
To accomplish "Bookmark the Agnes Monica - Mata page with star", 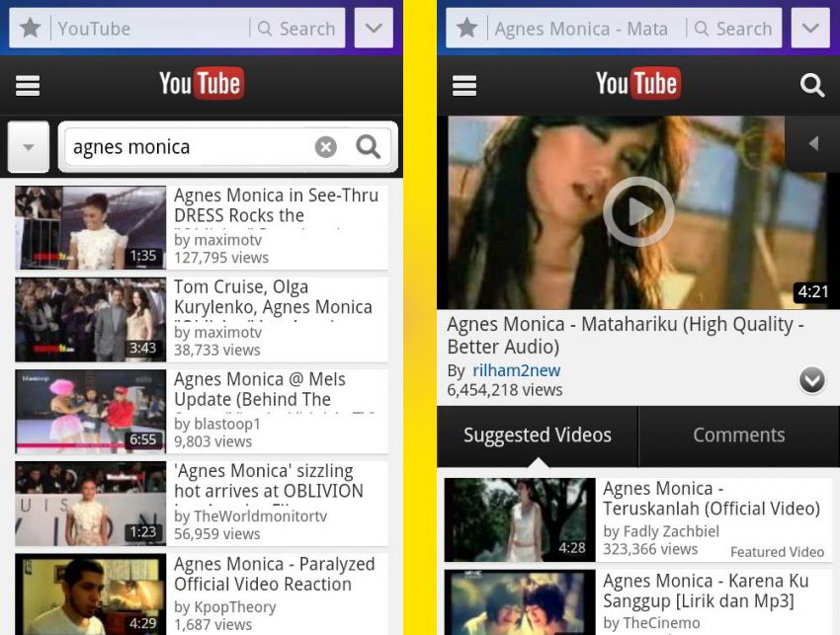I will coord(467,28).
